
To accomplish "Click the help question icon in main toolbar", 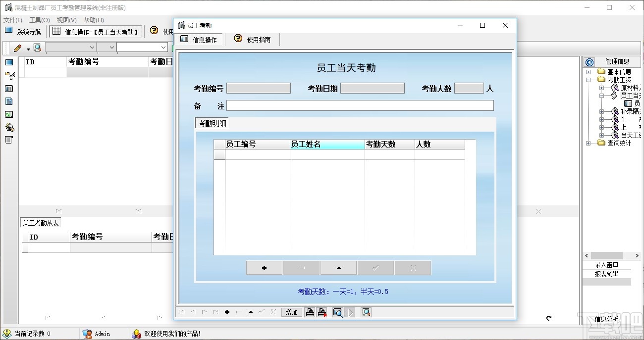I will point(154,31).
